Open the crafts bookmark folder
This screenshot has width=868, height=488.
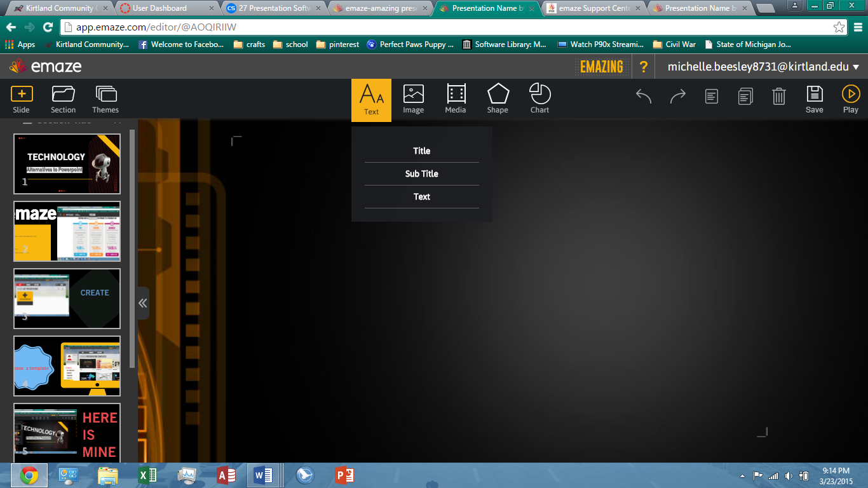(249, 44)
